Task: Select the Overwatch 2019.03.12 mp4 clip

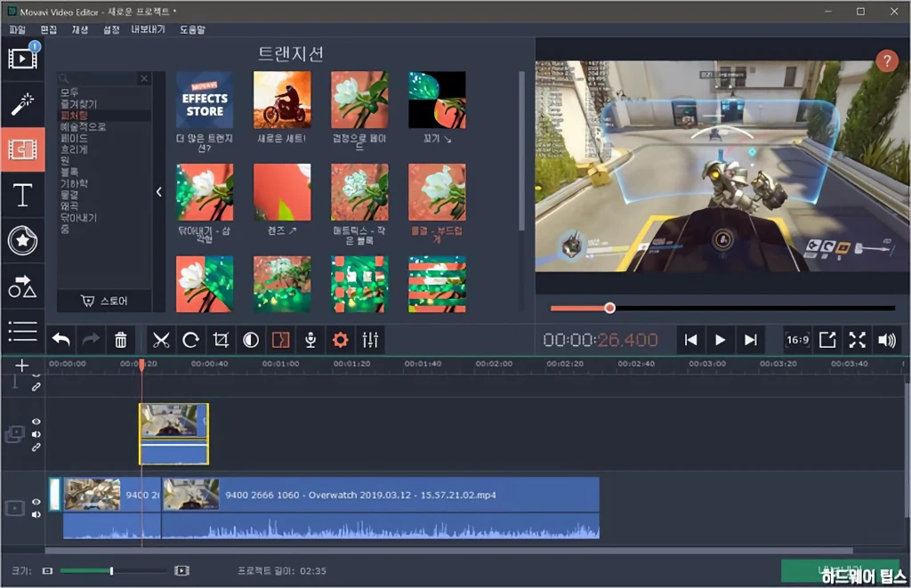Action: 381,509
